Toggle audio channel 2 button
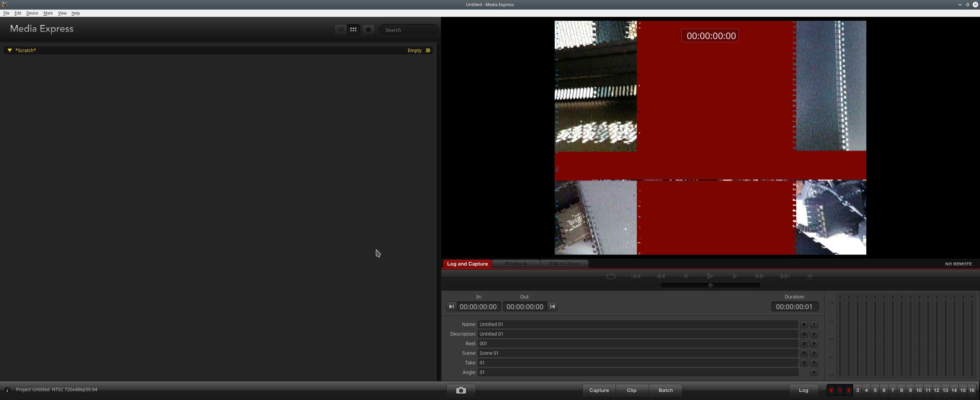Viewport: 980px width, 400px height. [x=849, y=390]
